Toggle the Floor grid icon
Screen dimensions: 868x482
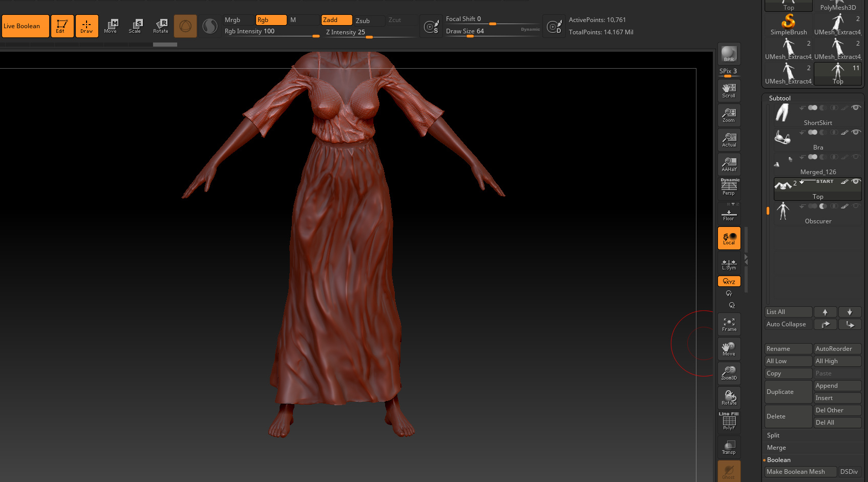point(729,213)
